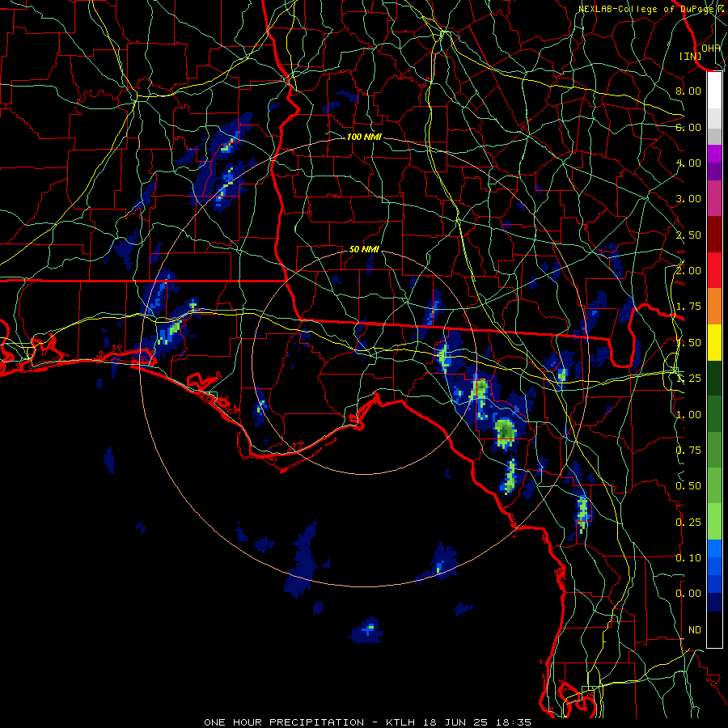Viewport: 728px width, 728px height.
Task: Click the "OHR" product label
Action: (711, 48)
